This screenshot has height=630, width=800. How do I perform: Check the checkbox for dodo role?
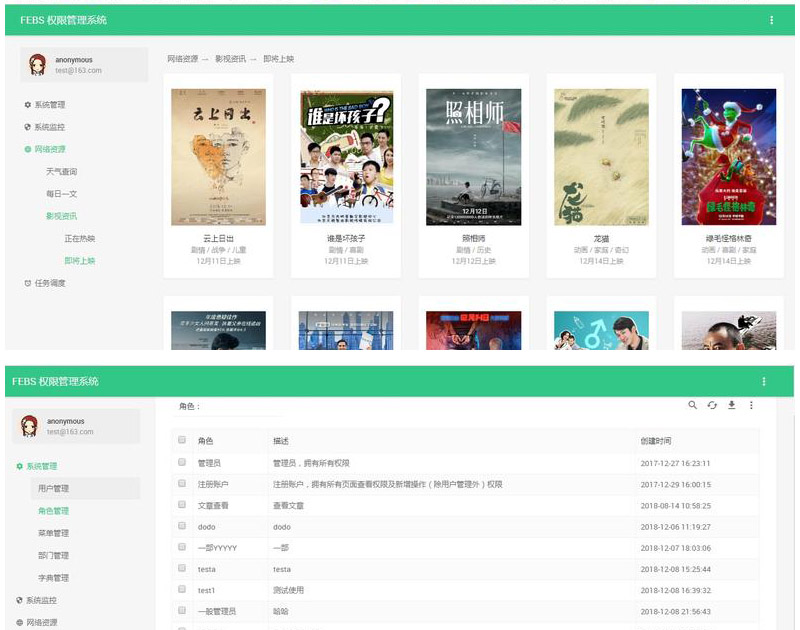[x=182, y=525]
